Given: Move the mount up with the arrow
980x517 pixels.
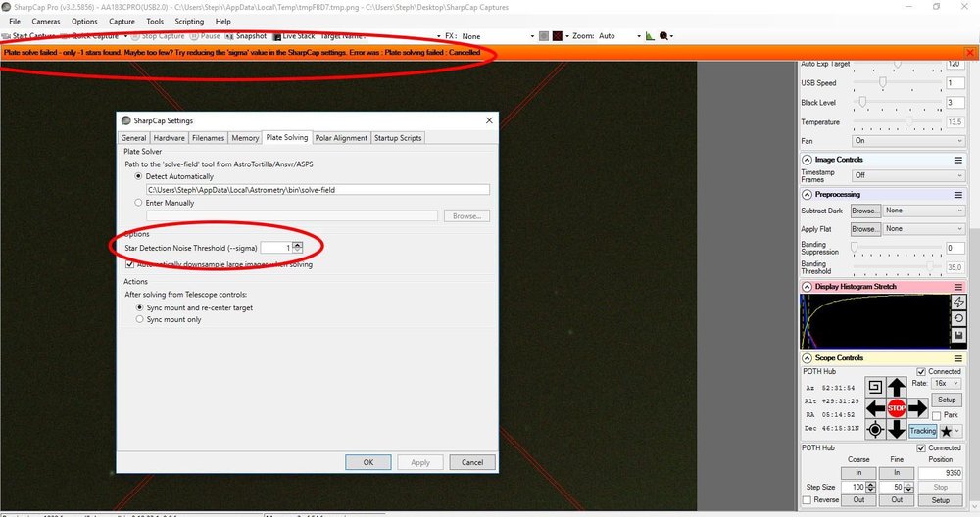Looking at the screenshot, I should (897, 387).
